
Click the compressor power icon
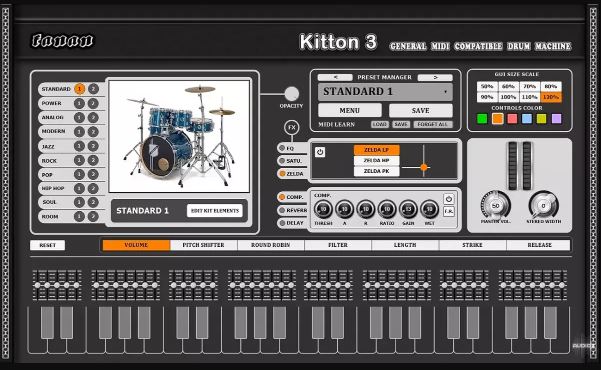click(x=449, y=199)
